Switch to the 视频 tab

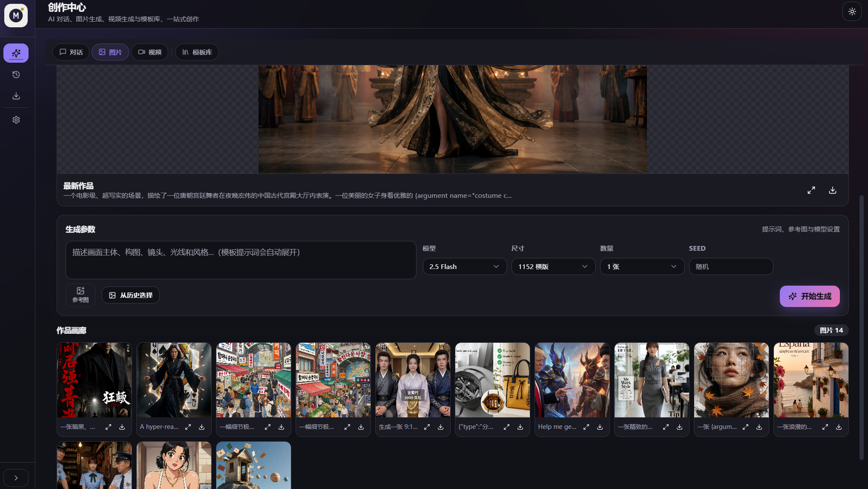[x=149, y=52]
